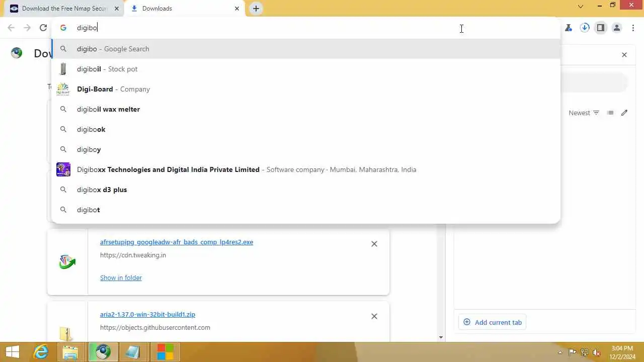
Task: Click the https://objects.githubusercontent.com source text
Action: (155, 327)
